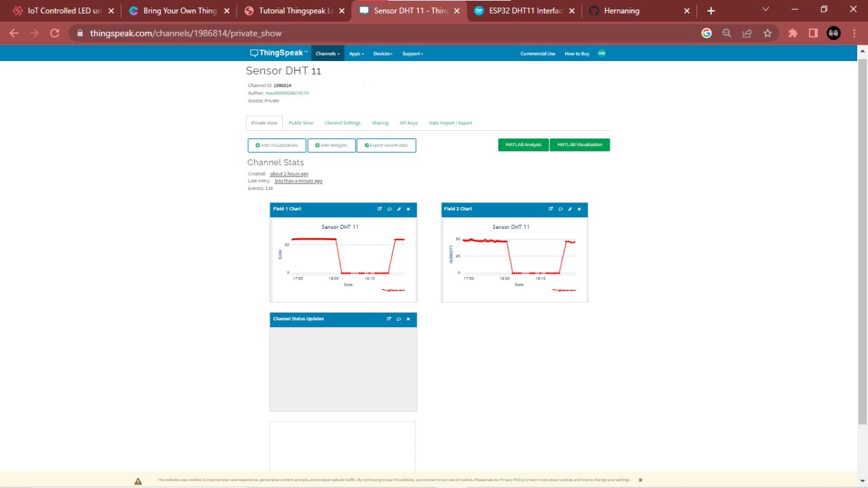Share this page via address bar icon
The width and height of the screenshot is (868, 488).
pyautogui.click(x=747, y=33)
